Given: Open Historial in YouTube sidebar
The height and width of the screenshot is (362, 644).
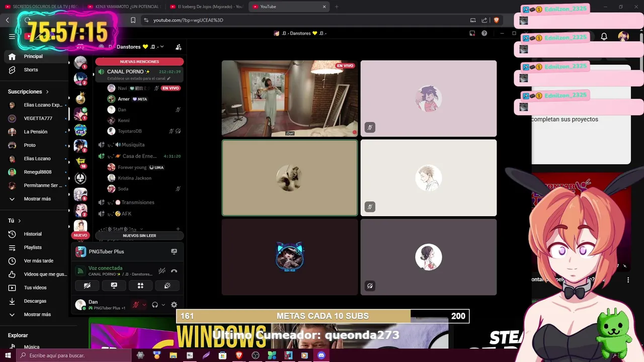Looking at the screenshot, I should coord(33,234).
